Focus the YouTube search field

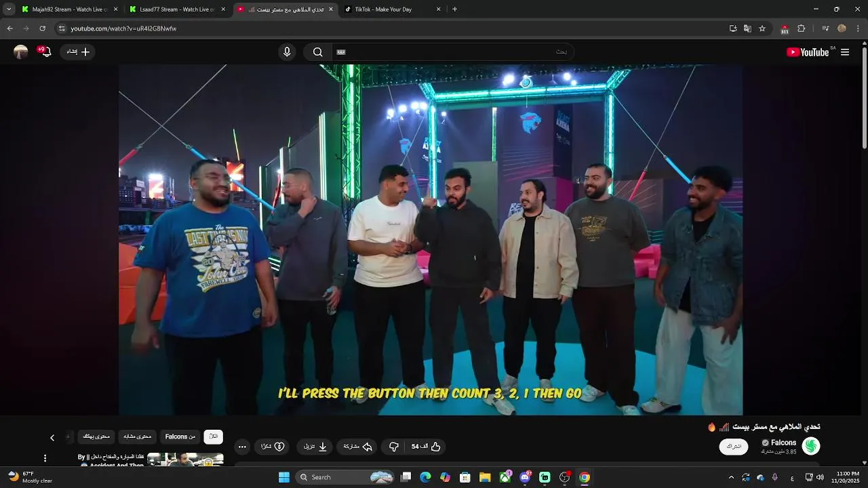pos(454,52)
